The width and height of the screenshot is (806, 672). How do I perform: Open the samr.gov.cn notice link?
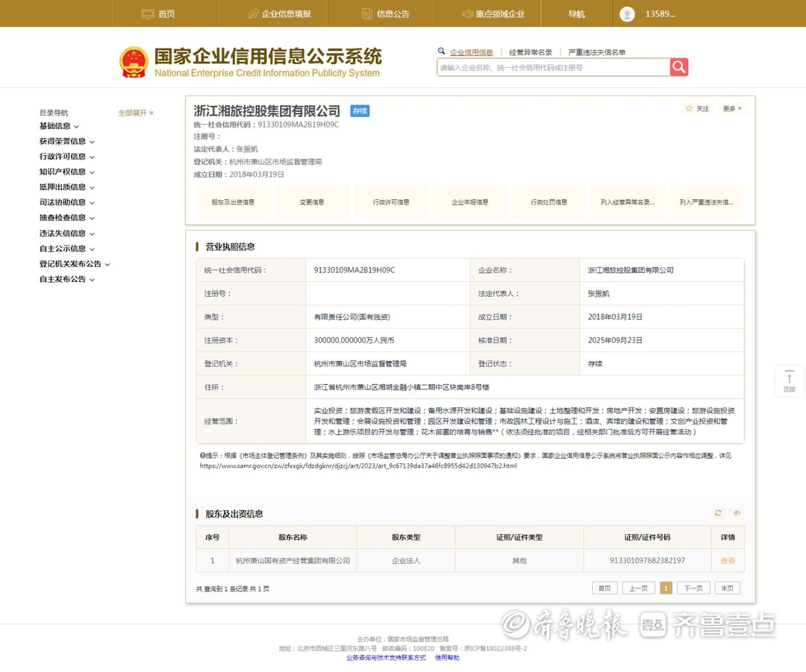358,466
